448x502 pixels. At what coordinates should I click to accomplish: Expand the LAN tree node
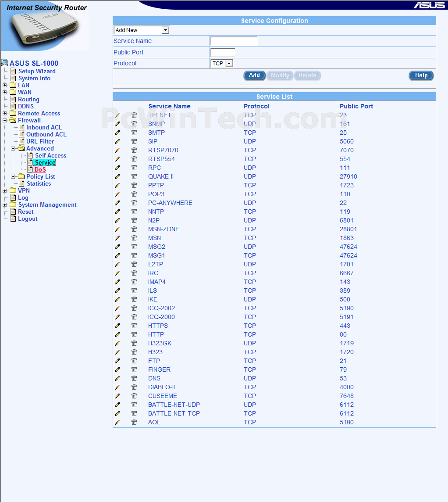[4, 86]
